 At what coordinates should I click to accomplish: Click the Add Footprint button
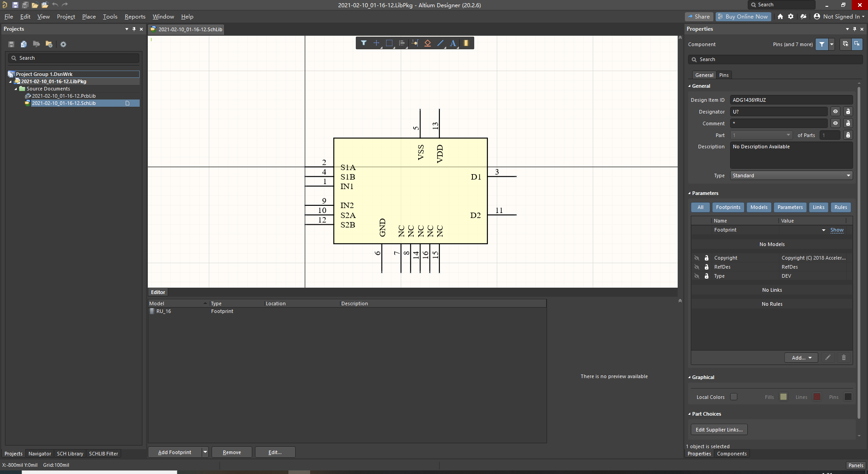point(175,452)
